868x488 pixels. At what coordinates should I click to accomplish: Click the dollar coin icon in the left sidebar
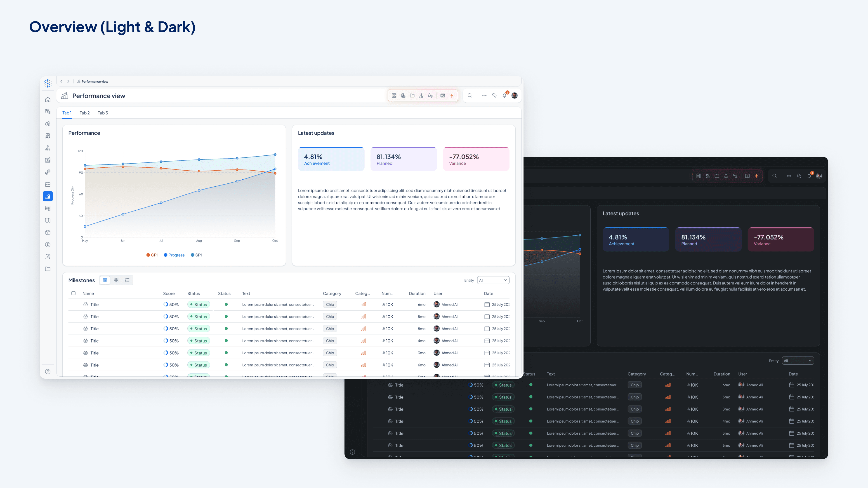(48, 245)
